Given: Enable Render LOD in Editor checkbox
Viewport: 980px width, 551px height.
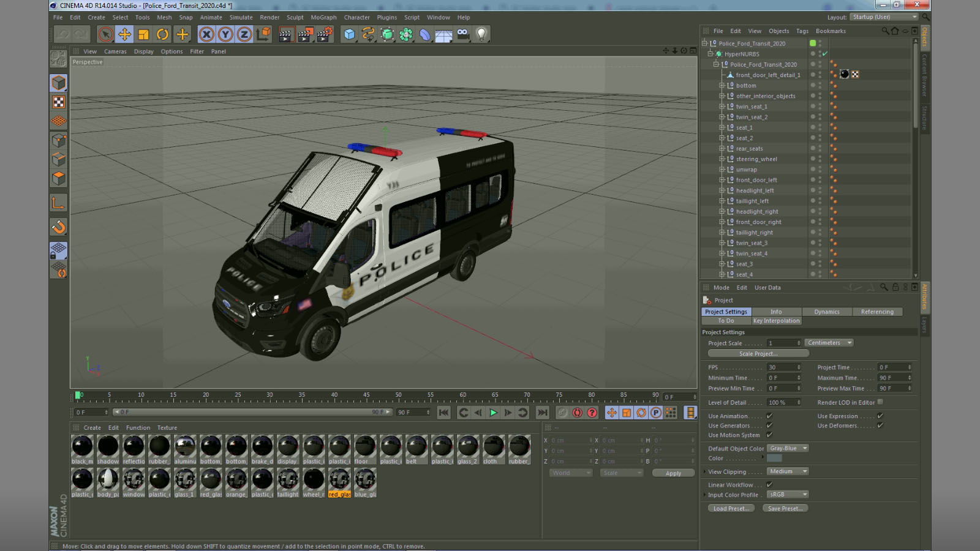Looking at the screenshot, I should tap(880, 402).
